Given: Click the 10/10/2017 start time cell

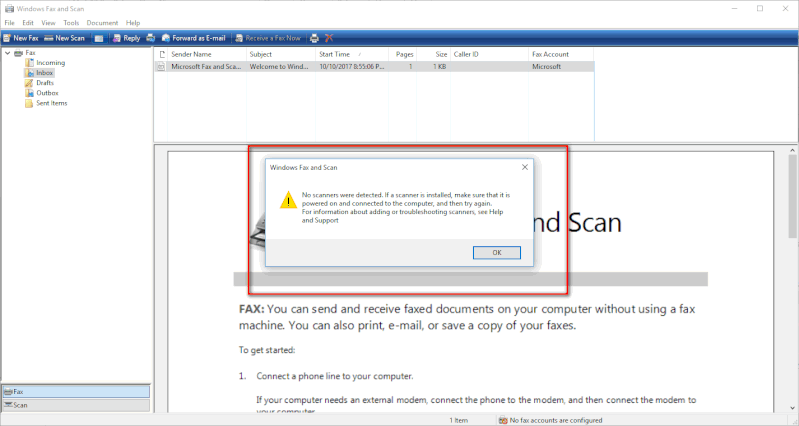Looking at the screenshot, I should click(352, 66).
